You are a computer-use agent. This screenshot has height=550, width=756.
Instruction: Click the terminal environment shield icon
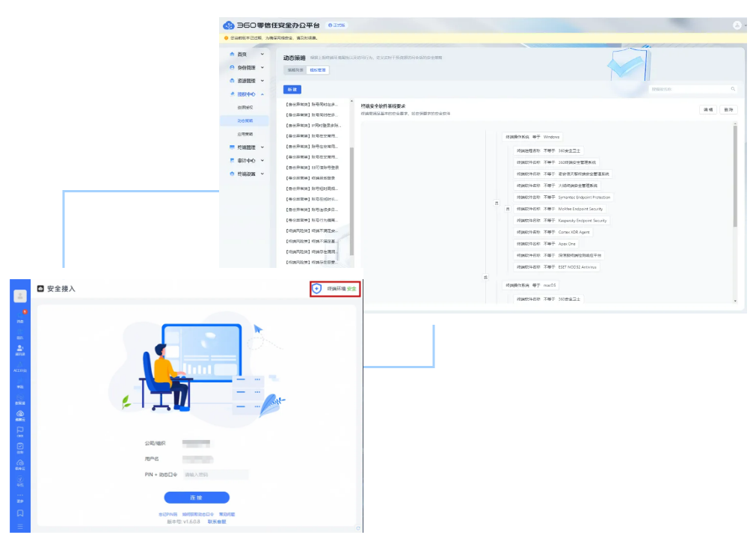(317, 288)
